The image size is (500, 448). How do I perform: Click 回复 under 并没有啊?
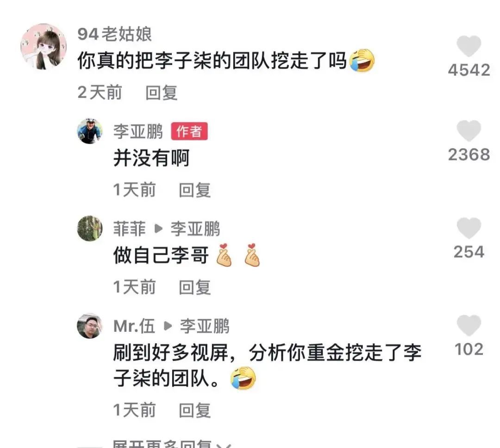(195, 190)
